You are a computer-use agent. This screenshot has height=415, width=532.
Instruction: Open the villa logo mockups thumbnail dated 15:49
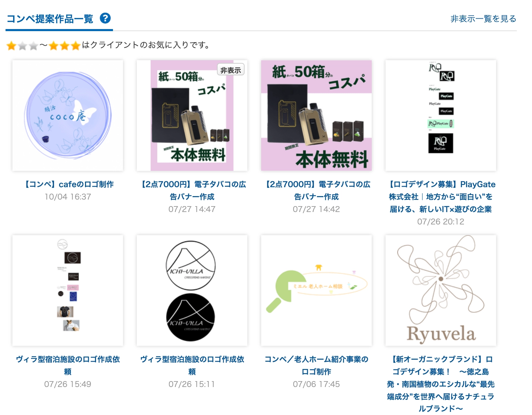[x=68, y=290]
